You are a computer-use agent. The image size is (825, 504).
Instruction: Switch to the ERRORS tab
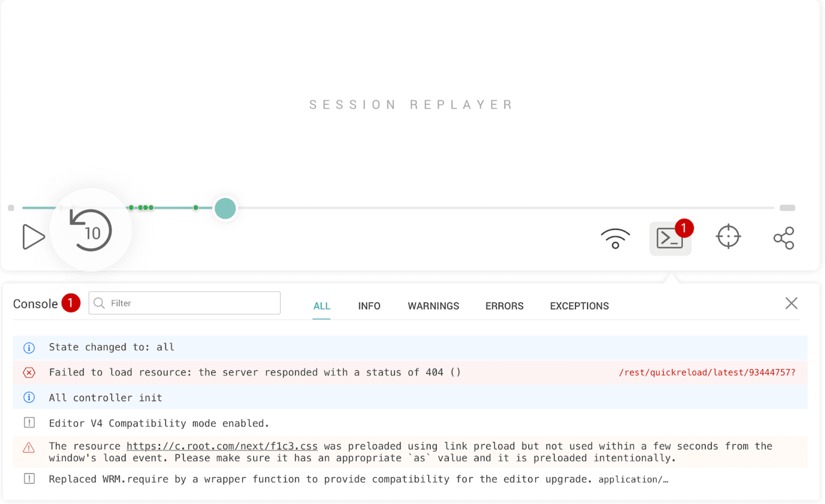pyautogui.click(x=504, y=306)
